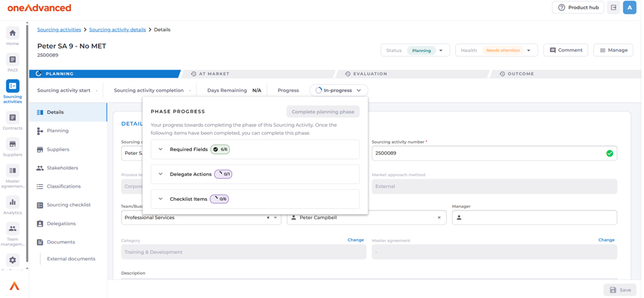The width and height of the screenshot is (644, 298).
Task: Click the Comment button
Action: (x=566, y=50)
